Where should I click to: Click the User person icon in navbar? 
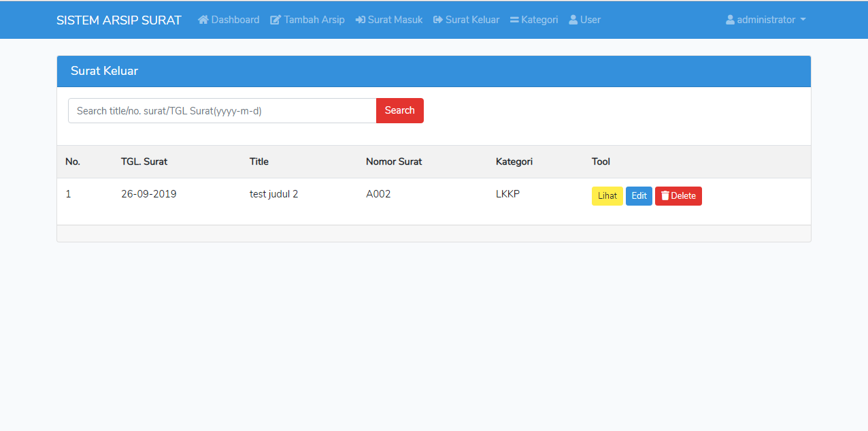(x=573, y=20)
